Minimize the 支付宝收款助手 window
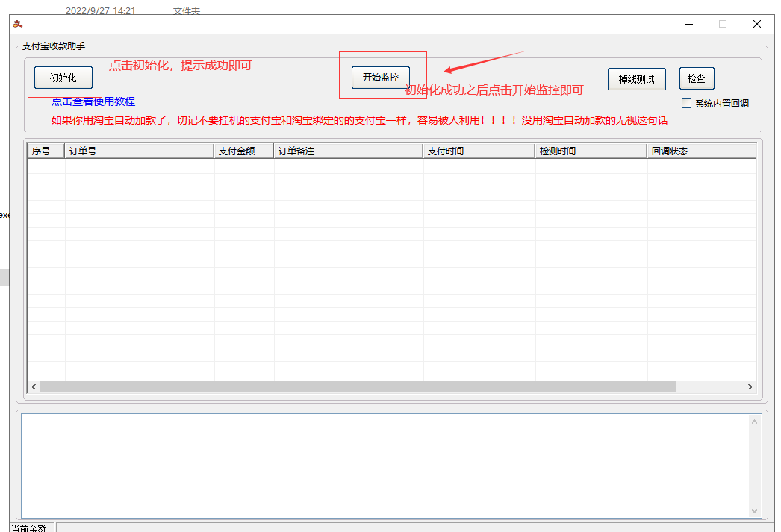This screenshot has height=532, width=781. [689, 24]
